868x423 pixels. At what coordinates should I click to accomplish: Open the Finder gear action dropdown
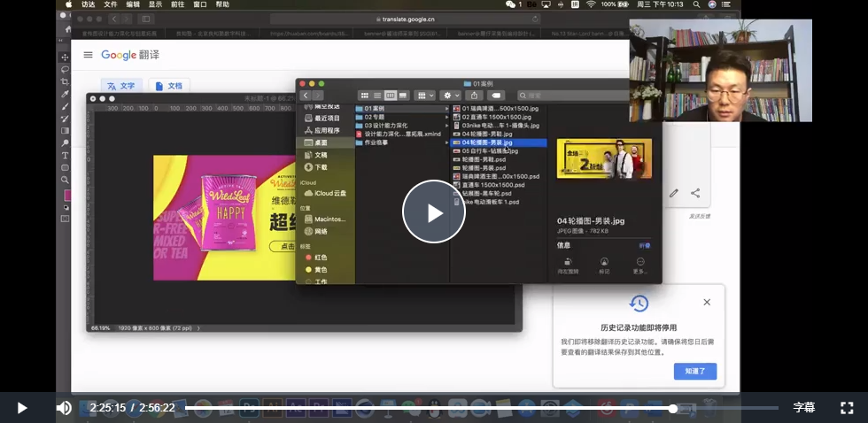[x=451, y=96]
